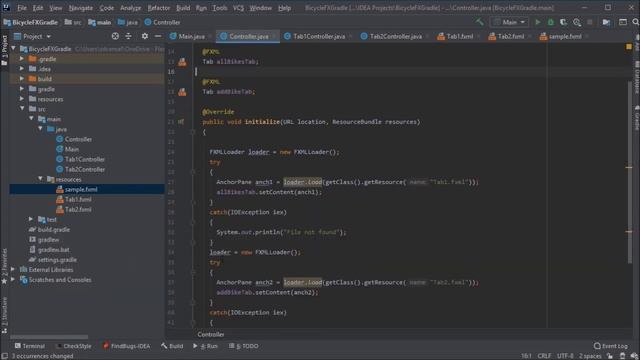Build the project with the hammer icon
Viewport: 640px width, 360px height.
480,22
